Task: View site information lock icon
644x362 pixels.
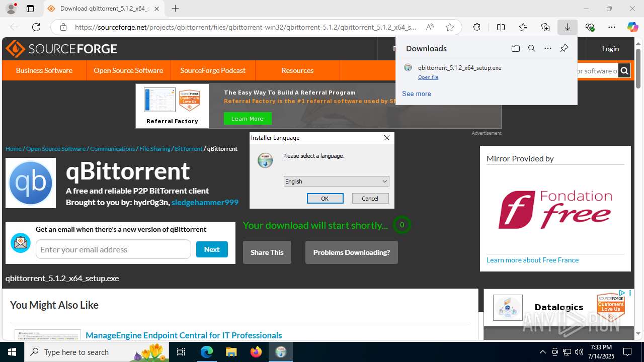Action: coord(63,27)
